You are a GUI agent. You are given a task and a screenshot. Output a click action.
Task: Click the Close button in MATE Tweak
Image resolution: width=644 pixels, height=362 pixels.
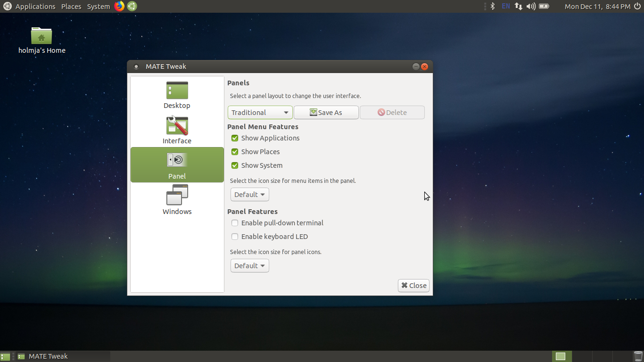pos(413,286)
